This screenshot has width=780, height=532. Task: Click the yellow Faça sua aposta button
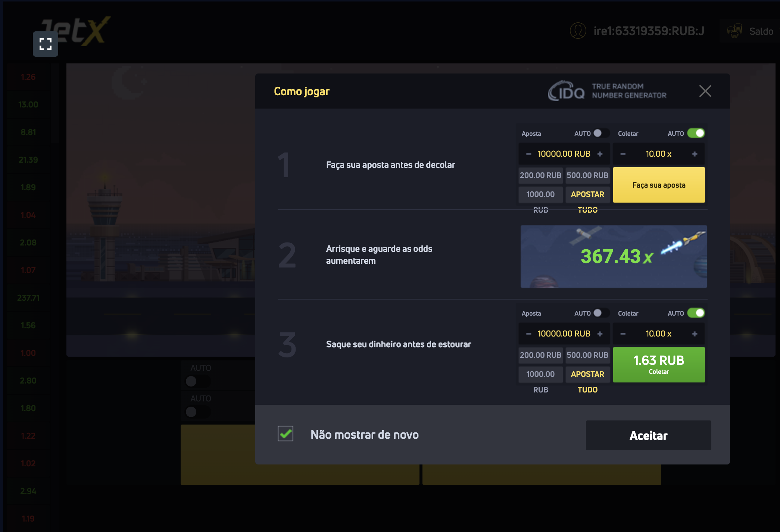click(659, 185)
